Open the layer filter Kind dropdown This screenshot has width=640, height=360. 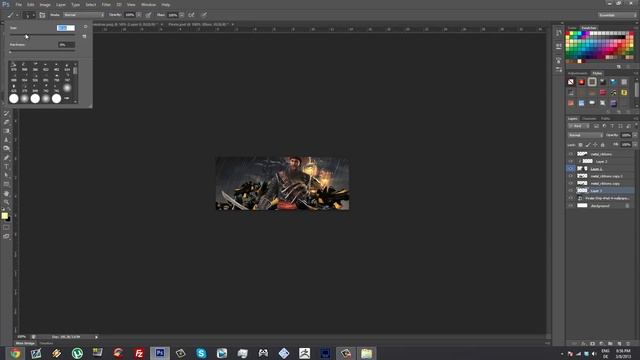click(578, 126)
